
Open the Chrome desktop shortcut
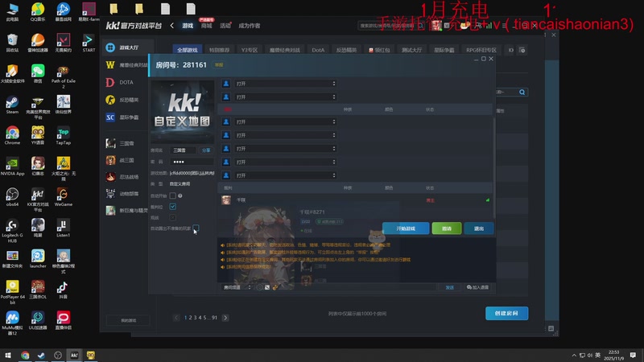click(x=12, y=135)
